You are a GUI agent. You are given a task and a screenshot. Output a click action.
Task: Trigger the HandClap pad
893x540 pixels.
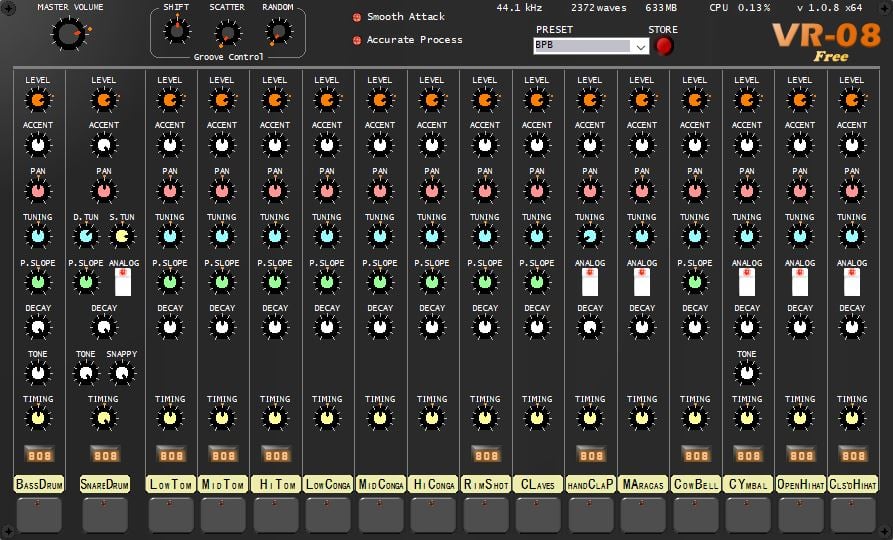point(590,514)
